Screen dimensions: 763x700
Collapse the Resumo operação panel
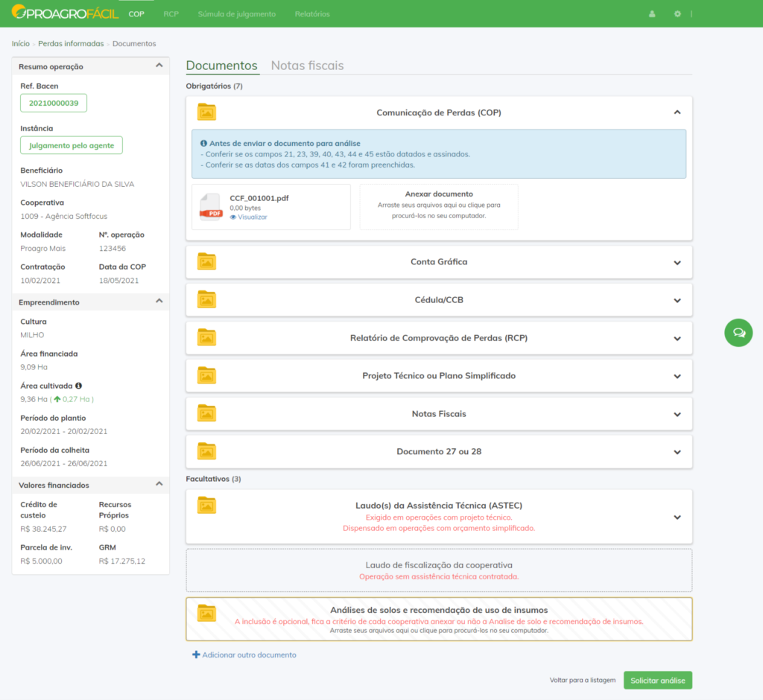(x=159, y=66)
